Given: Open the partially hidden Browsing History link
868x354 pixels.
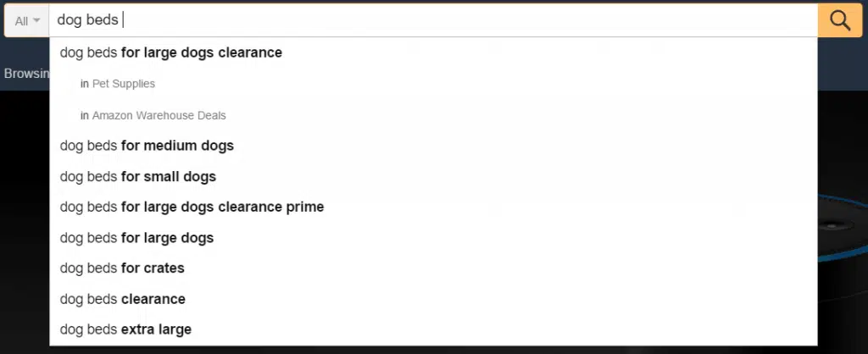Looking at the screenshot, I should pos(25,74).
